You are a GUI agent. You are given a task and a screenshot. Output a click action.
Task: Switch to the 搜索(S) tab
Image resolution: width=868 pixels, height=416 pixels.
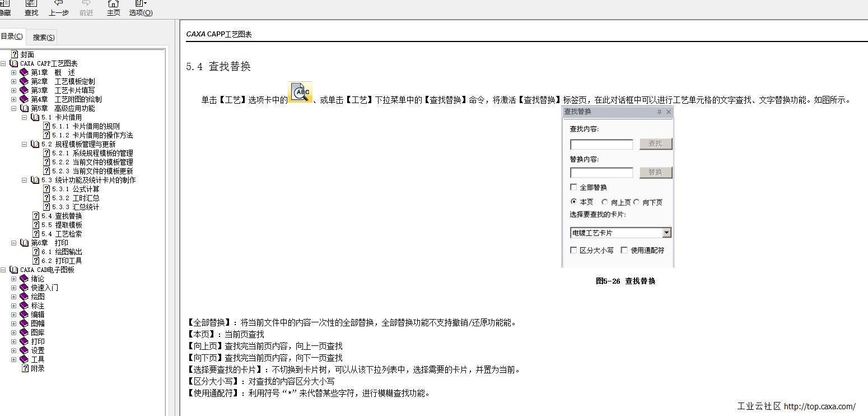pyautogui.click(x=43, y=36)
